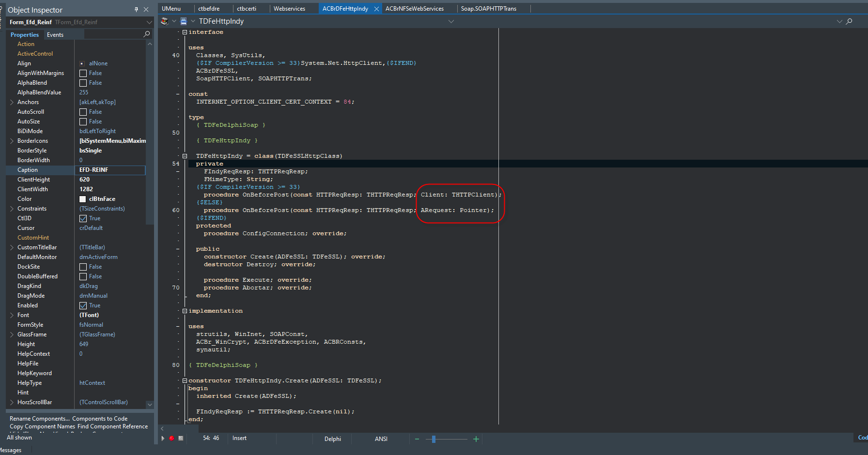Viewport: 868px width, 455px height.
Task: Collapse the TDFeHttpIndy class declaration fold
Action: coord(185,156)
